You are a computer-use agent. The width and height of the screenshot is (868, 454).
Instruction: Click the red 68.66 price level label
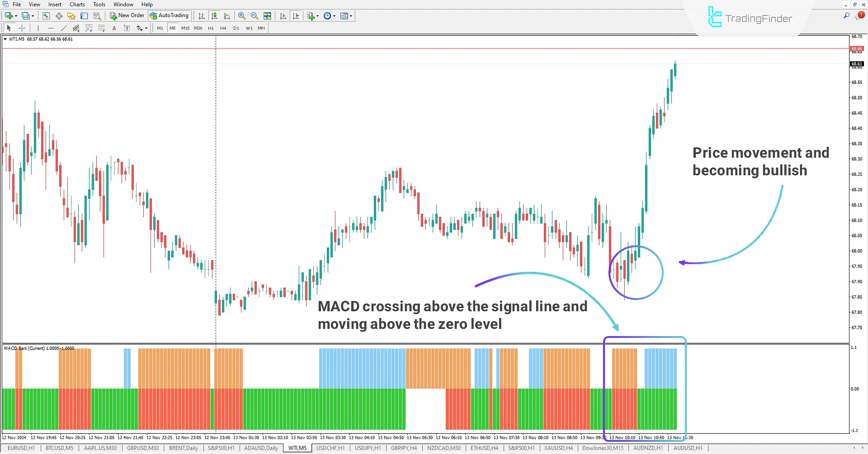pyautogui.click(x=857, y=48)
